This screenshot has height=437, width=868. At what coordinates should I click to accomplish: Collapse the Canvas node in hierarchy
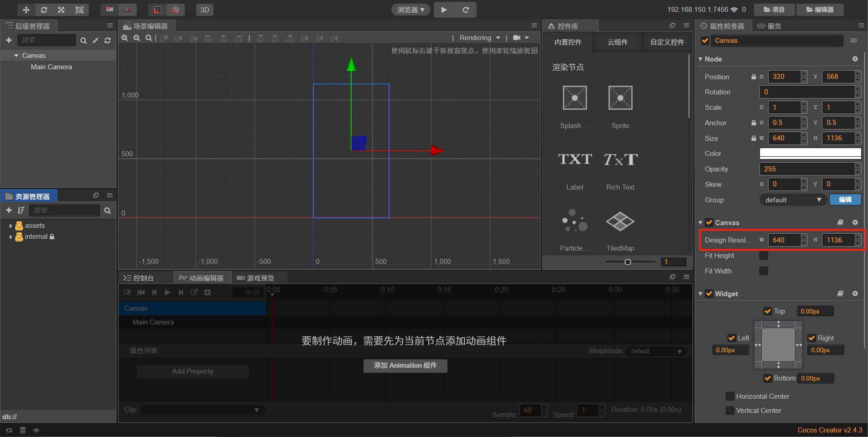[x=16, y=55]
